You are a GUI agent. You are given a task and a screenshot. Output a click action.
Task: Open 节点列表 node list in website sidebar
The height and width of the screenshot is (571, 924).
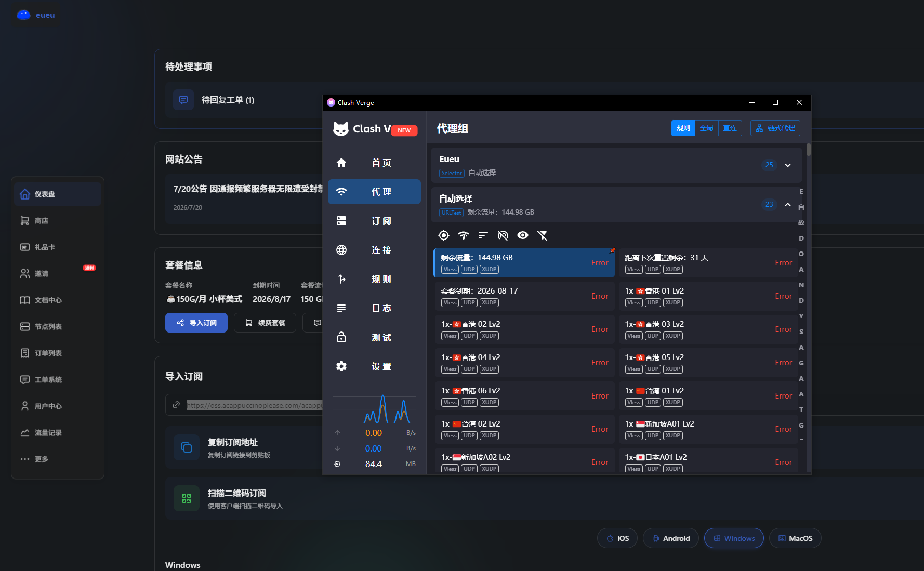coord(58,327)
